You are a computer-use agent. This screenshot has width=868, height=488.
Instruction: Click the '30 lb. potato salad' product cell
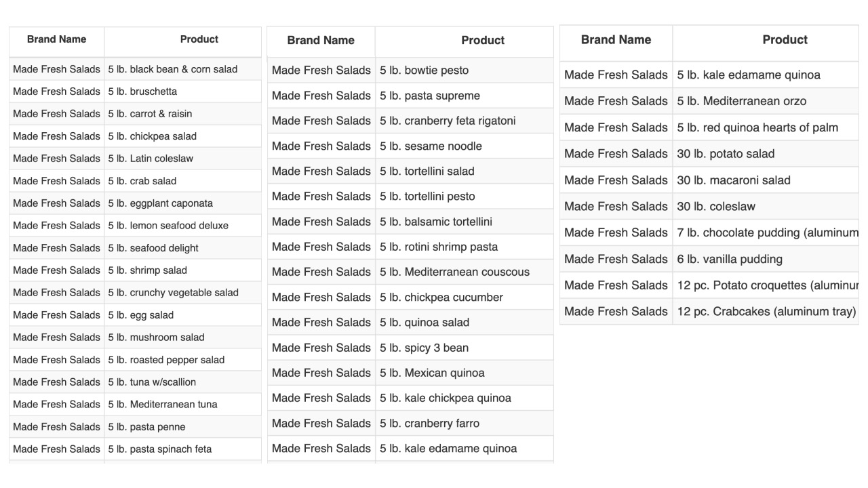coord(766,154)
